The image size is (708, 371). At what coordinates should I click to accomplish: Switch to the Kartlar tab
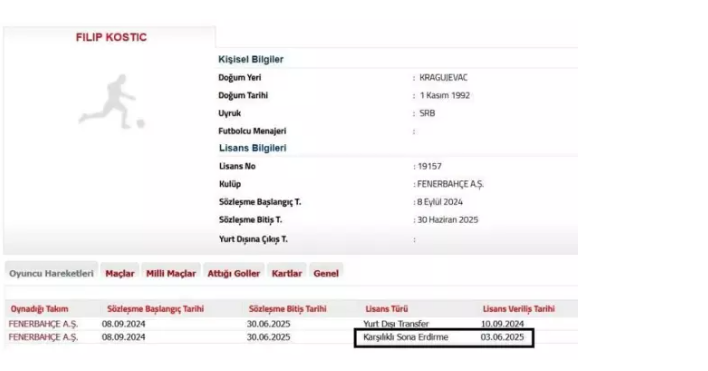(287, 274)
